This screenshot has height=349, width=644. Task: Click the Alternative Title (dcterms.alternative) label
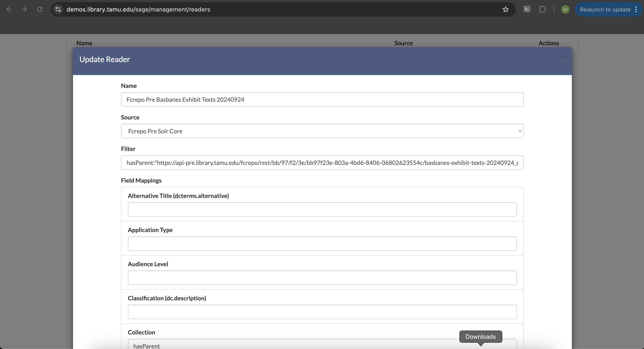pos(179,196)
